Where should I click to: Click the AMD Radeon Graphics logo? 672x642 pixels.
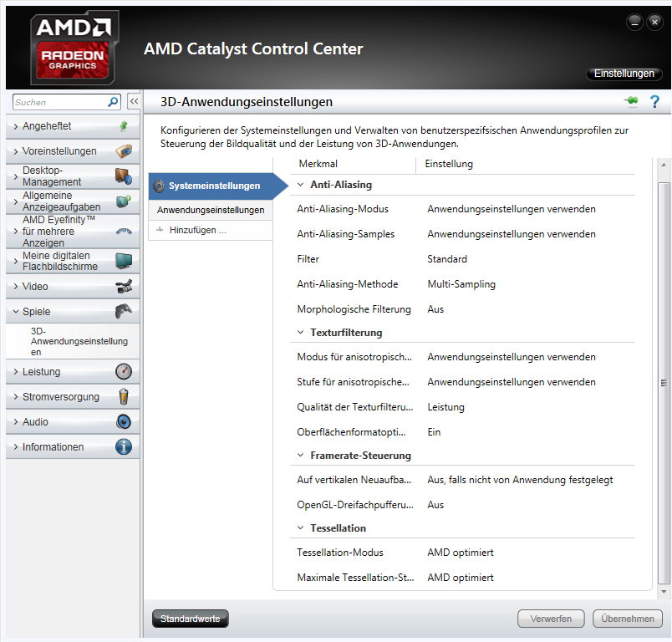(73, 48)
